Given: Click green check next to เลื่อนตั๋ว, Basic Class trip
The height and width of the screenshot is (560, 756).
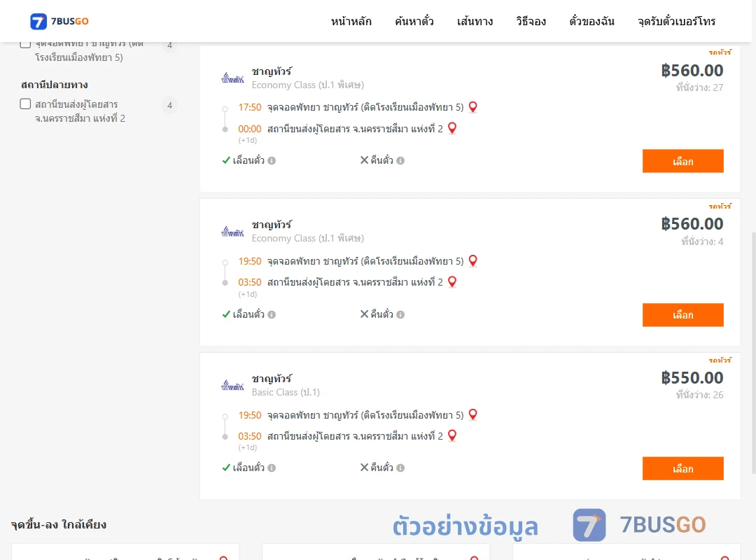Looking at the screenshot, I should point(225,468).
